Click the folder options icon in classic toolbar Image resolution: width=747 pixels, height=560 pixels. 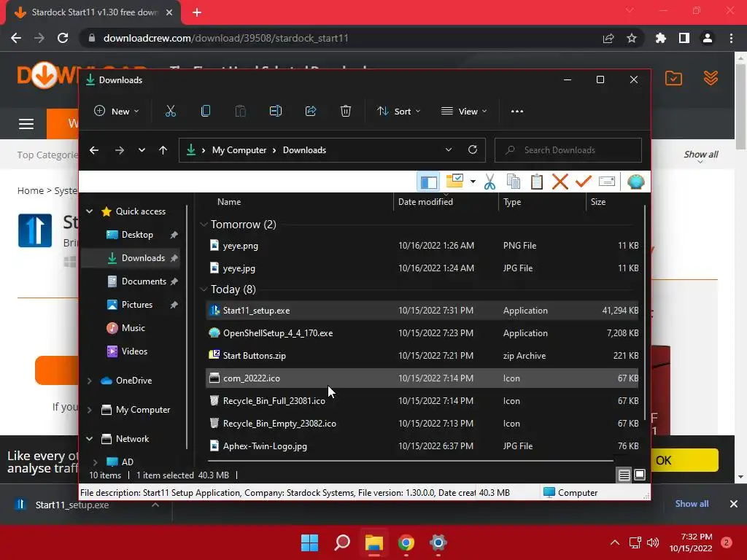454,182
